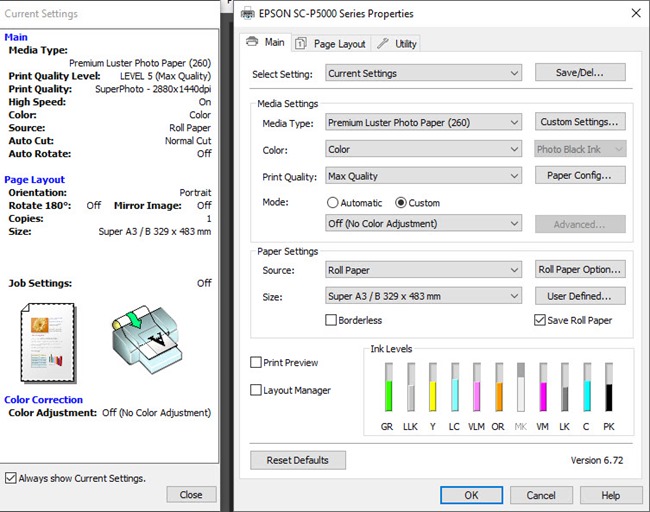Click the Job Settings label
This screenshot has width=650, height=512.
[x=40, y=283]
